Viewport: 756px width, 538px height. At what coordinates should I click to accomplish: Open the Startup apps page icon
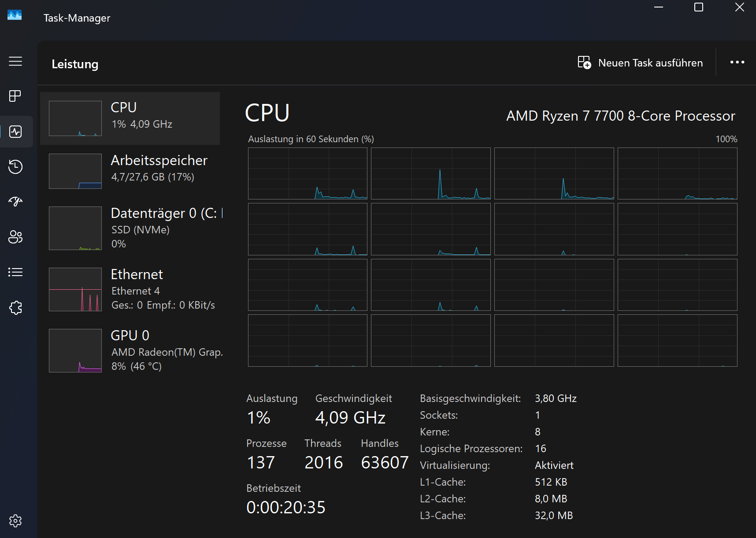click(x=15, y=202)
